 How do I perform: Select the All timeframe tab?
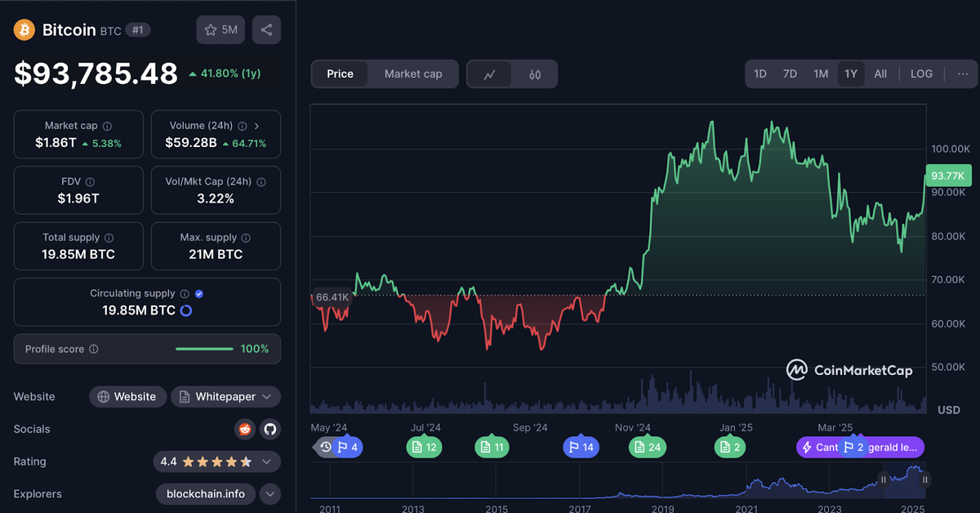[880, 74]
